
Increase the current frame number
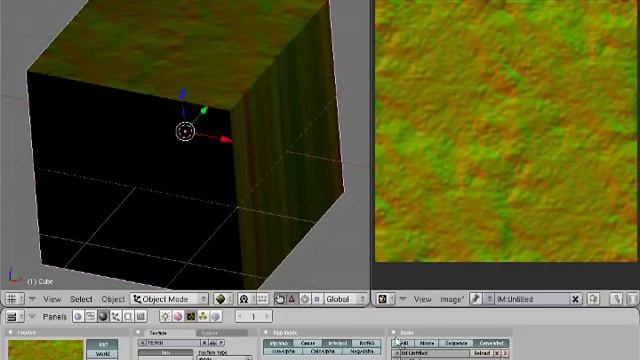267,316
